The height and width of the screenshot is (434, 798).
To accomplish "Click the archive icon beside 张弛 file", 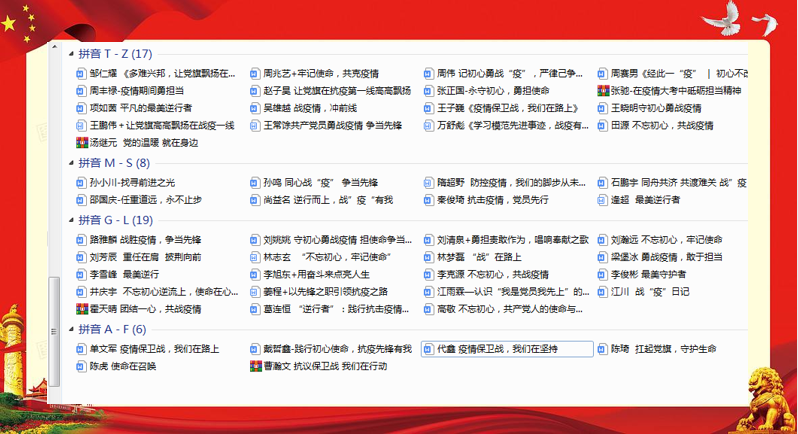I will 604,91.
